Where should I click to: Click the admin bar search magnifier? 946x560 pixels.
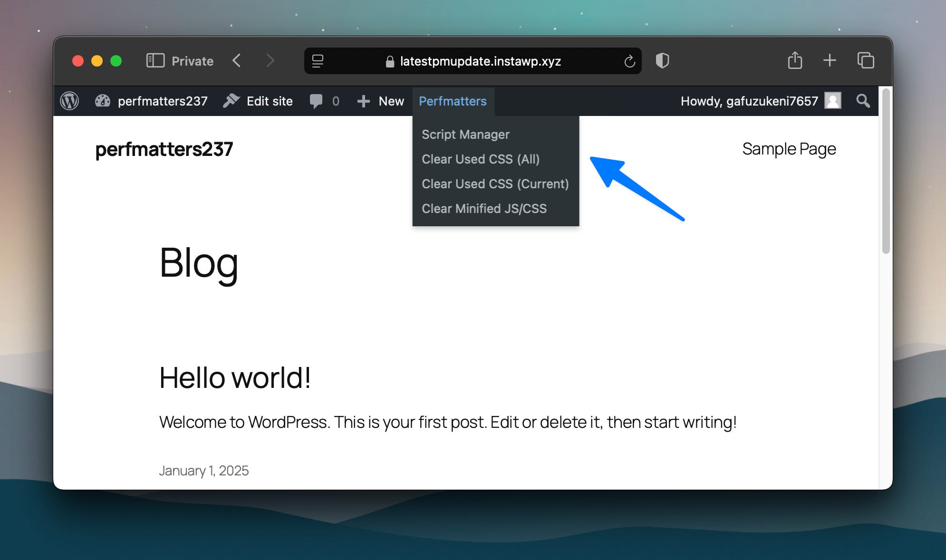pos(863,101)
